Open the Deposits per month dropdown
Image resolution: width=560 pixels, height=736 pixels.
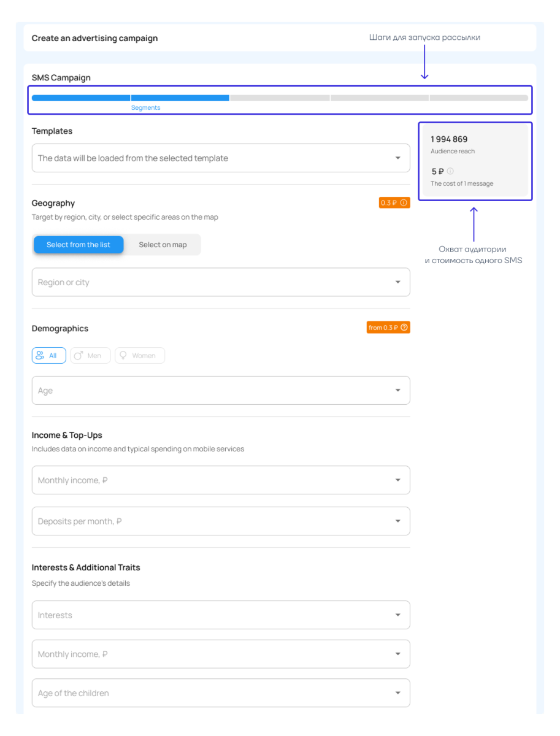coord(221,521)
